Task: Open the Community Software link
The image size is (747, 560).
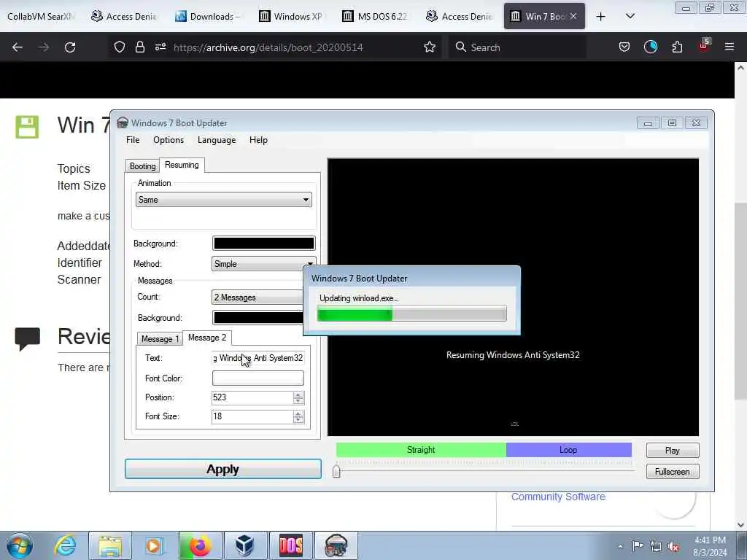Action: click(558, 497)
